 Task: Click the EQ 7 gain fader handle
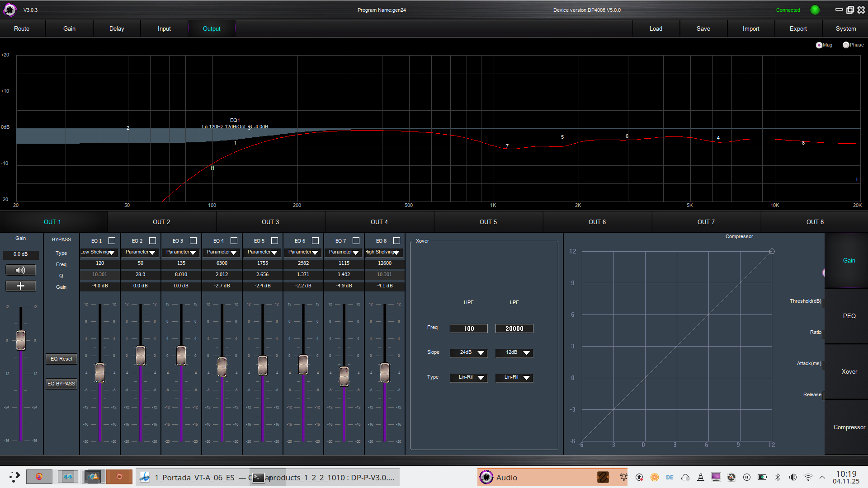point(344,376)
